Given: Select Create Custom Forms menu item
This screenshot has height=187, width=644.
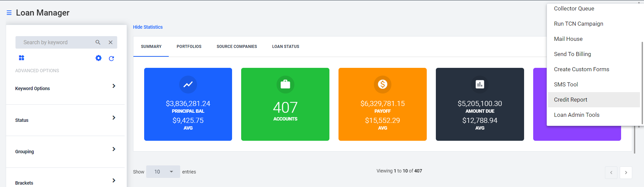Looking at the screenshot, I should [x=594, y=69].
